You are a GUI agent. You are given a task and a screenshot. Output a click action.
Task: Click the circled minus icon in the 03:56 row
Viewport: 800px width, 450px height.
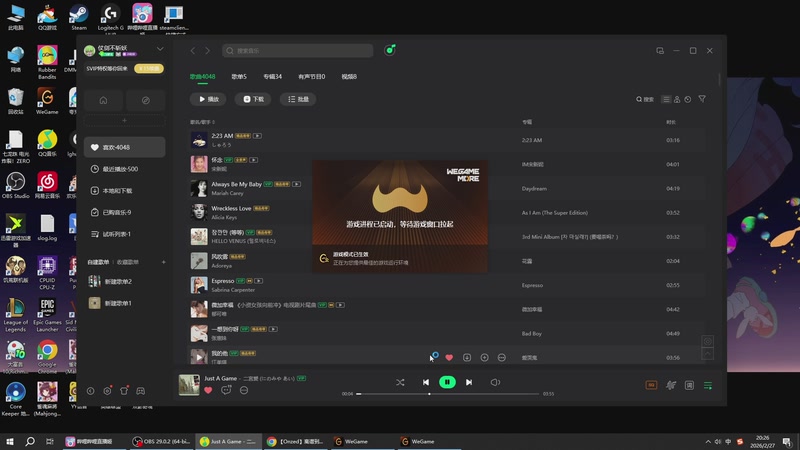tap(502, 358)
